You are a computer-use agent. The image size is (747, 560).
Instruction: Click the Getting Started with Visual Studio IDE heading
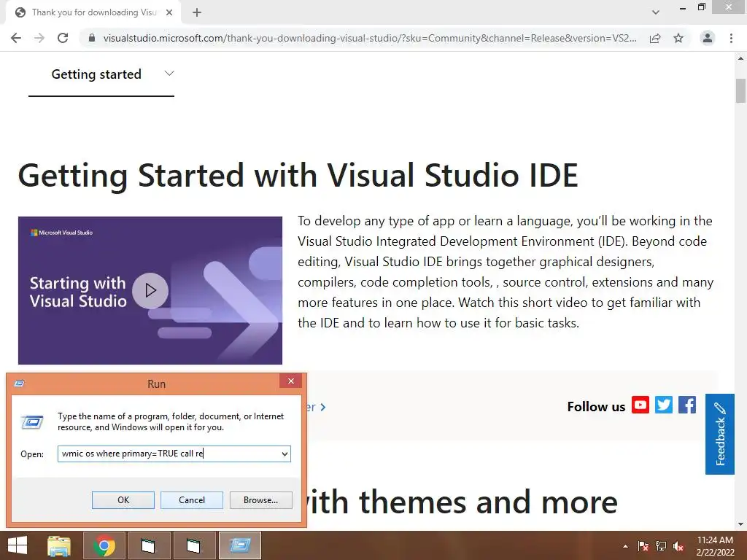(298, 175)
